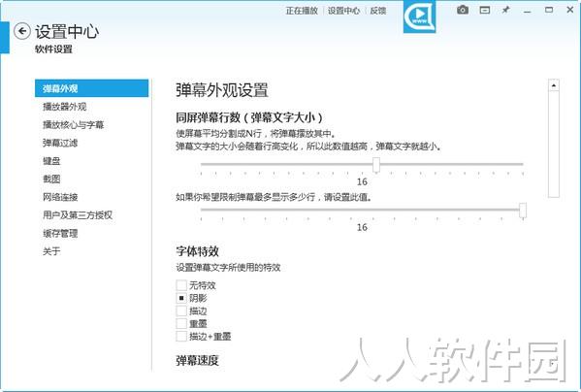Click the max-lines limit slider handle

click(523, 211)
